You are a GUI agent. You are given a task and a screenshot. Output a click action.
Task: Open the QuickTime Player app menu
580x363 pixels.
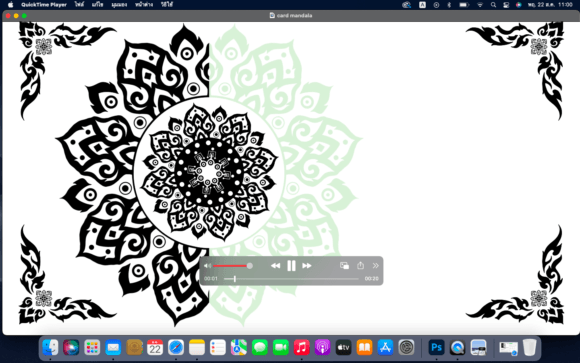tap(44, 5)
